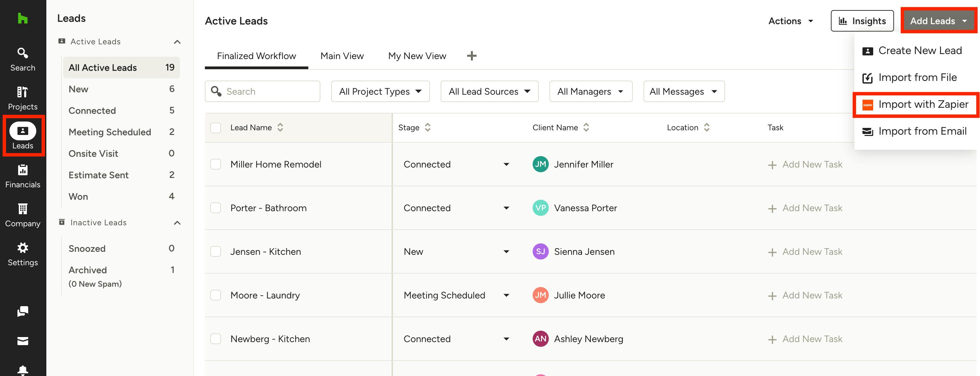Toggle the select-all leads checkbox
The height and width of the screenshot is (376, 980).
(216, 128)
